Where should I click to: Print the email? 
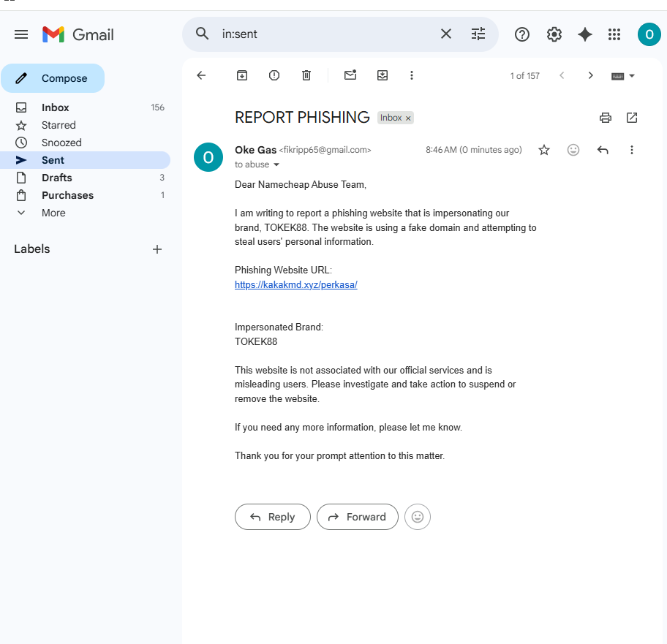pos(606,118)
